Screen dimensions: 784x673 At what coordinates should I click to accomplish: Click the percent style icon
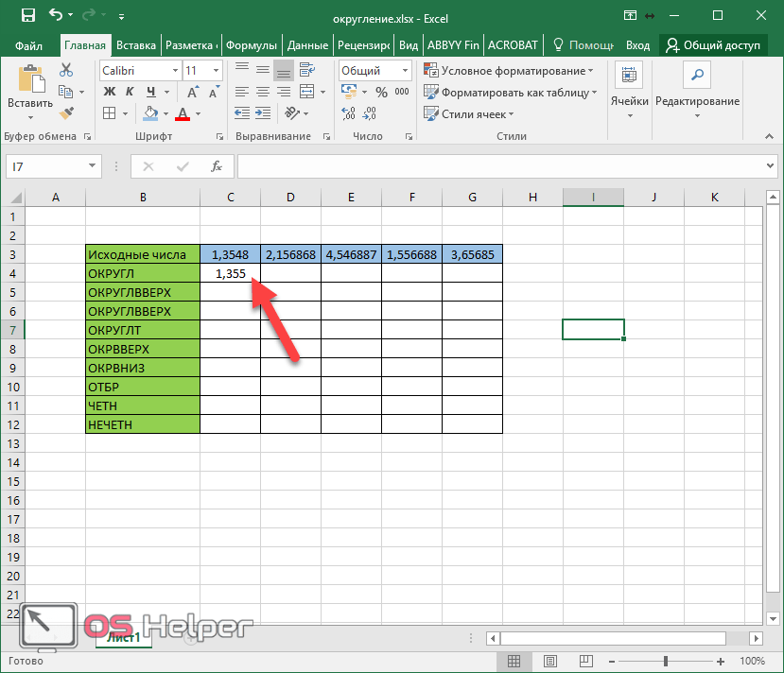381,92
